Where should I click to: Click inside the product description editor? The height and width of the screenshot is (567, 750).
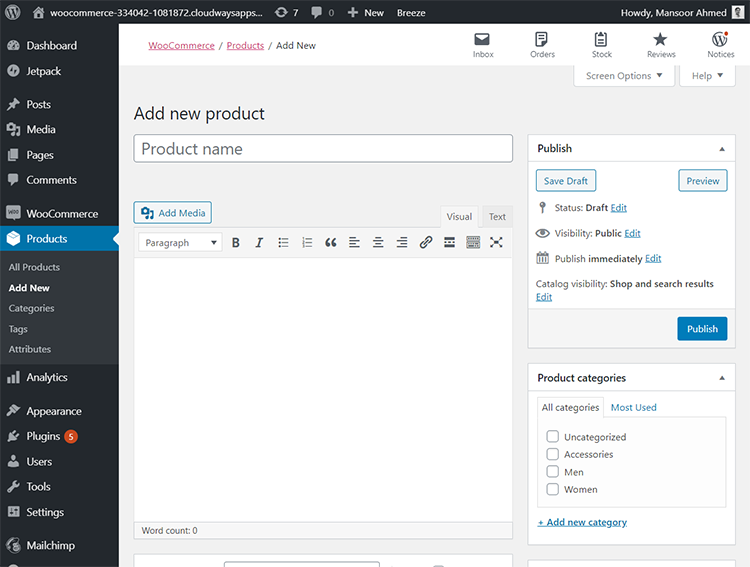[x=323, y=390]
